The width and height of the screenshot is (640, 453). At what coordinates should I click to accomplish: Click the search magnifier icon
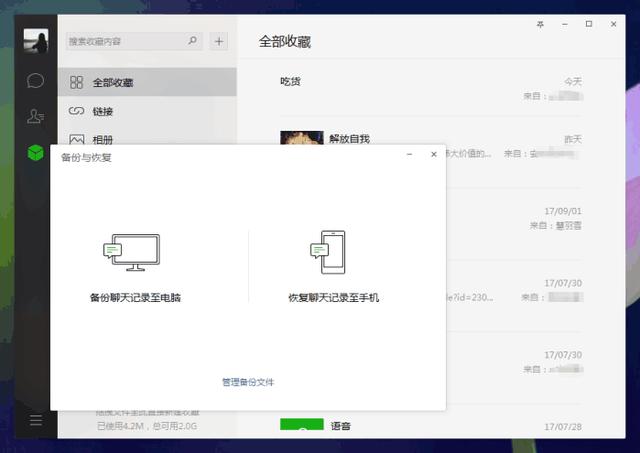(x=193, y=41)
